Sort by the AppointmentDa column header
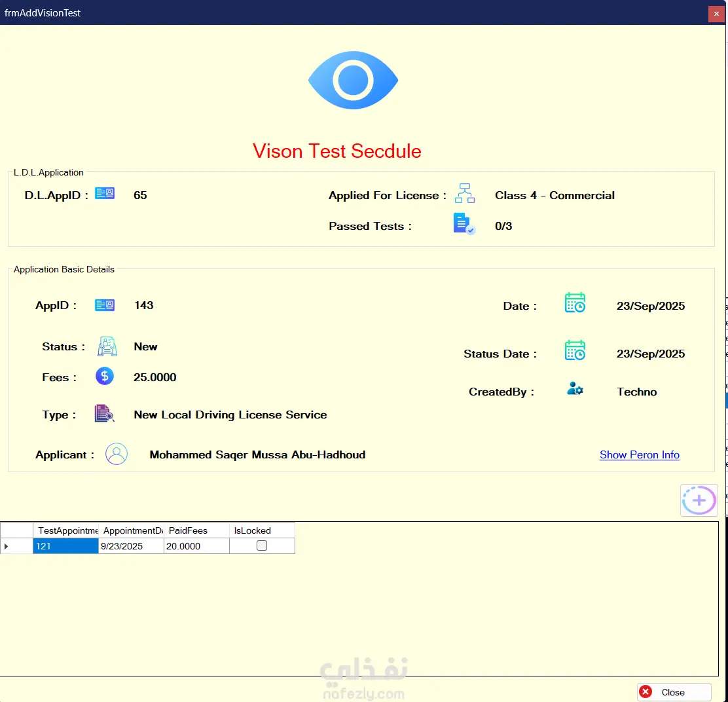Image resolution: width=728 pixels, height=702 pixels. [131, 530]
